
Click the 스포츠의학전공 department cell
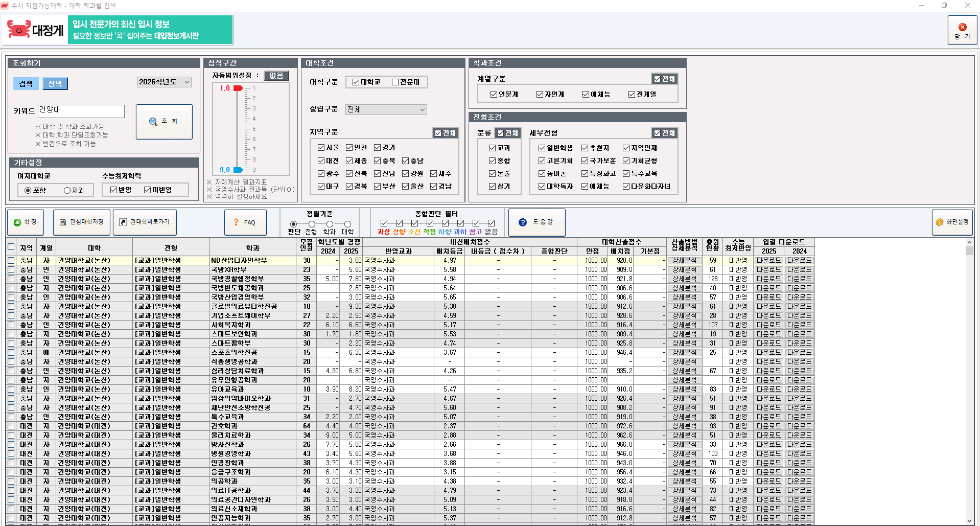tap(253, 352)
